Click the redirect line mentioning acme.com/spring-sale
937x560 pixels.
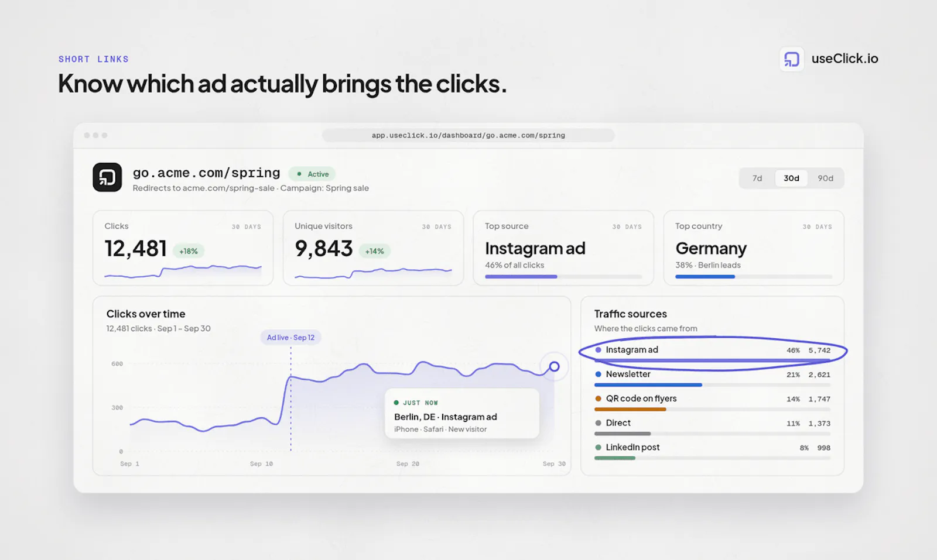pos(251,188)
